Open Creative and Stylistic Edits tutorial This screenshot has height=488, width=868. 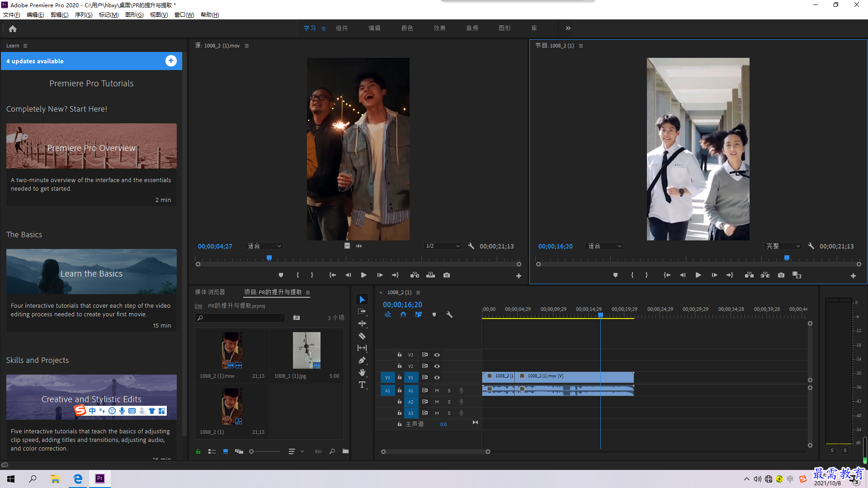click(x=91, y=397)
